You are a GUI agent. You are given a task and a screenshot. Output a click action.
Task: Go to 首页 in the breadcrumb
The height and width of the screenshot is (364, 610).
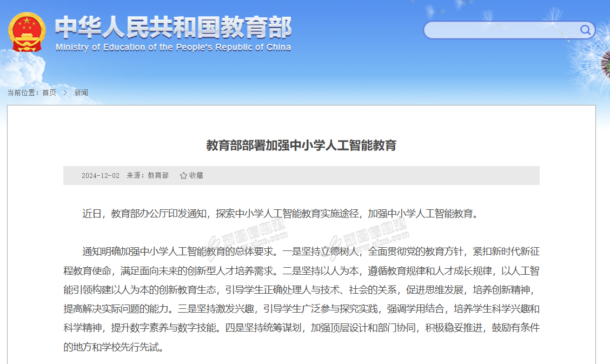(x=49, y=92)
